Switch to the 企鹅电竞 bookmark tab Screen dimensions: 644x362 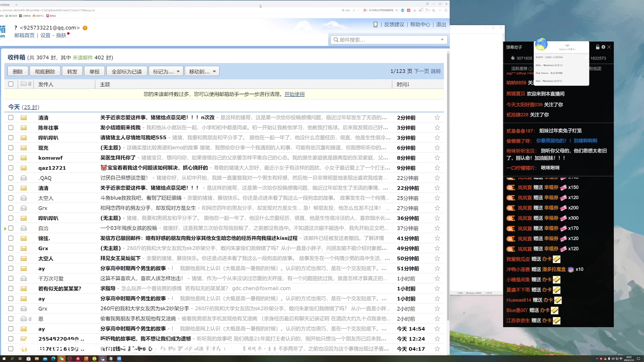tap(27, 16)
